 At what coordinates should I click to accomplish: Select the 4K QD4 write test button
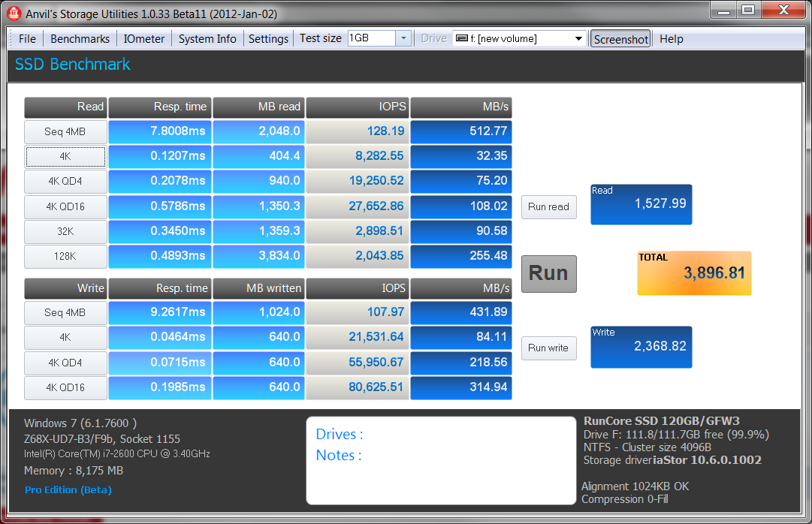(x=65, y=363)
